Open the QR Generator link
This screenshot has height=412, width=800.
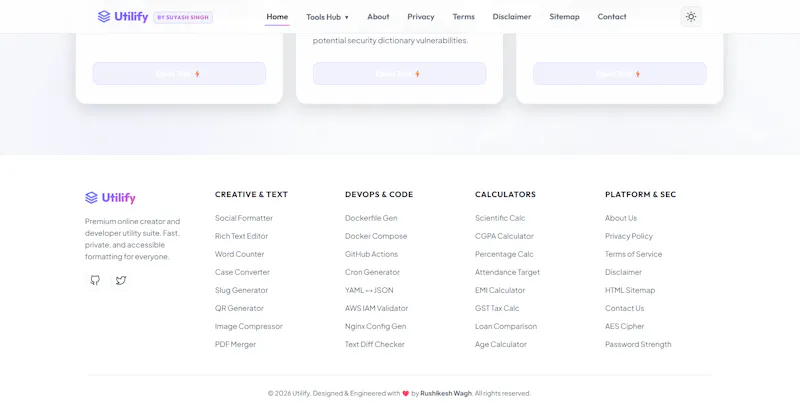239,308
